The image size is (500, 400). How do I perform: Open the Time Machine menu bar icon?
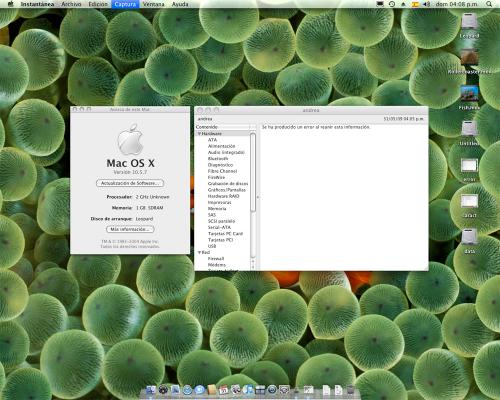pyautogui.click(x=392, y=4)
